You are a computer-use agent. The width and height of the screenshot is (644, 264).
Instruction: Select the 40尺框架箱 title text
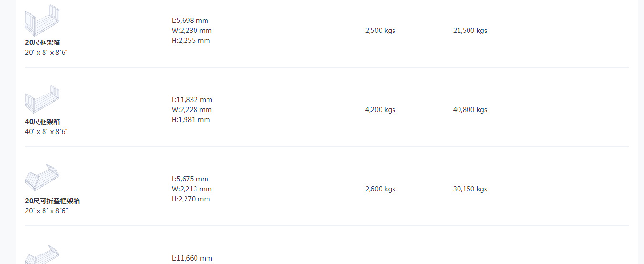click(43, 122)
